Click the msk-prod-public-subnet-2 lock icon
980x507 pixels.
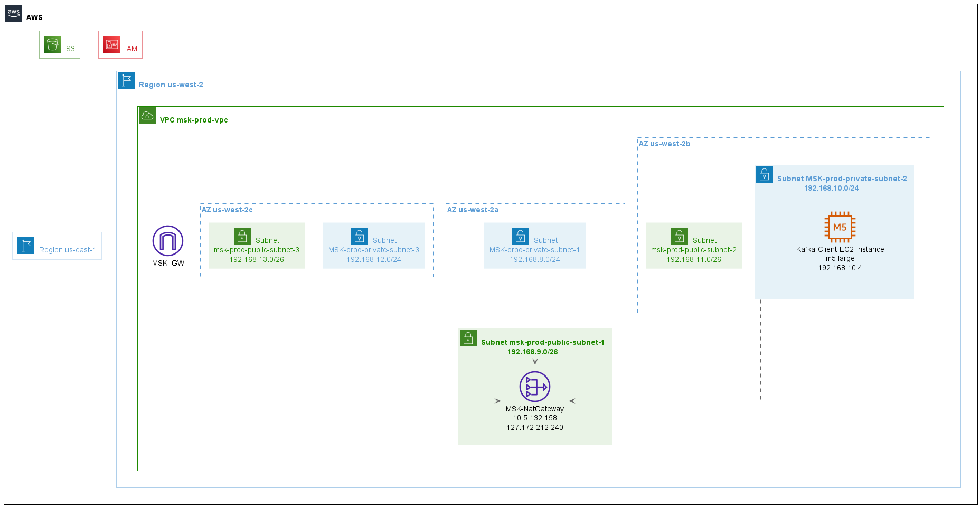pyautogui.click(x=680, y=236)
